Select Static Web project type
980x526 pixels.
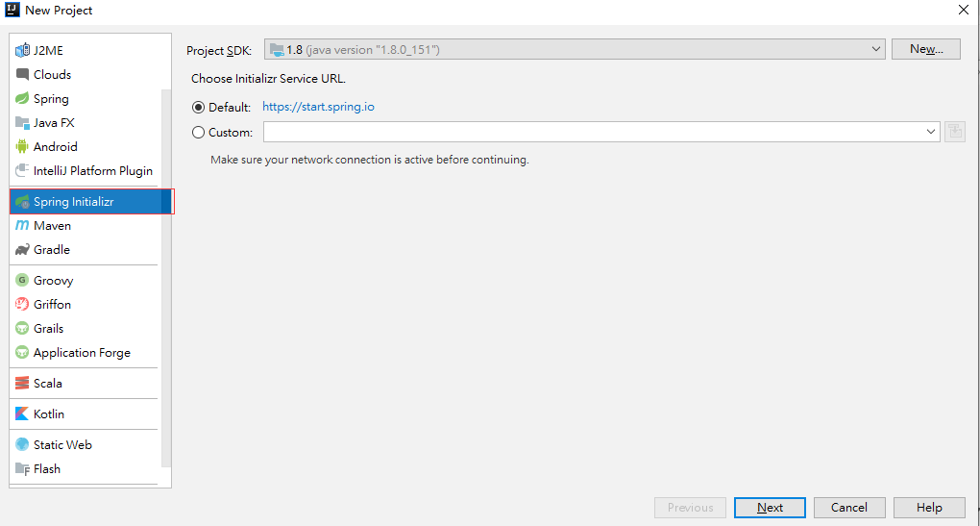point(62,445)
